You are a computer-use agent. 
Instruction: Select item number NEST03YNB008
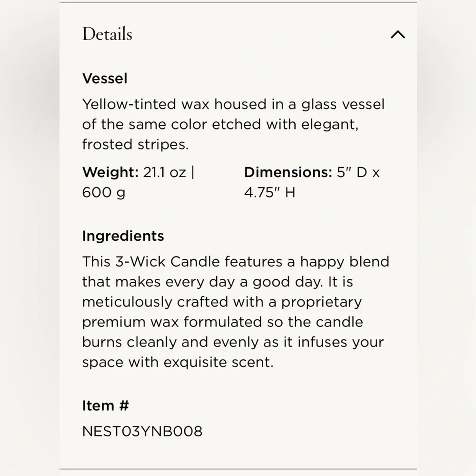point(142,431)
